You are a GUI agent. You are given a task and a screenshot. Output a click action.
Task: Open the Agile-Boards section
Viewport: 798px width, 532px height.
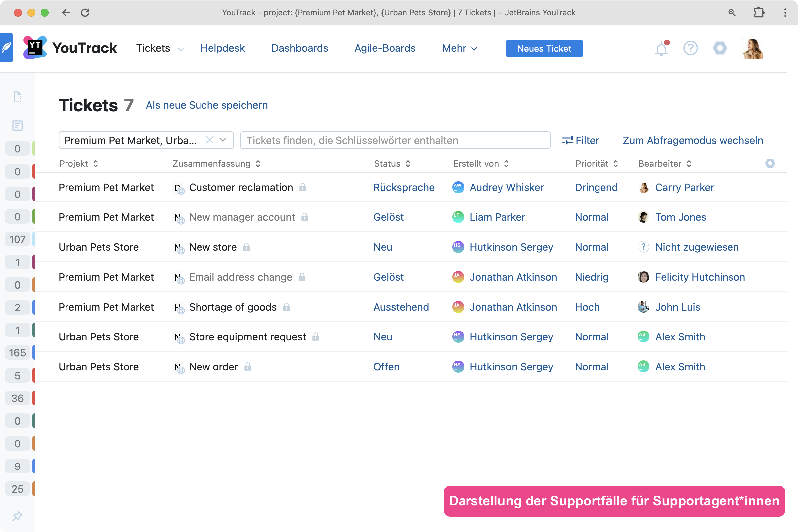point(385,48)
